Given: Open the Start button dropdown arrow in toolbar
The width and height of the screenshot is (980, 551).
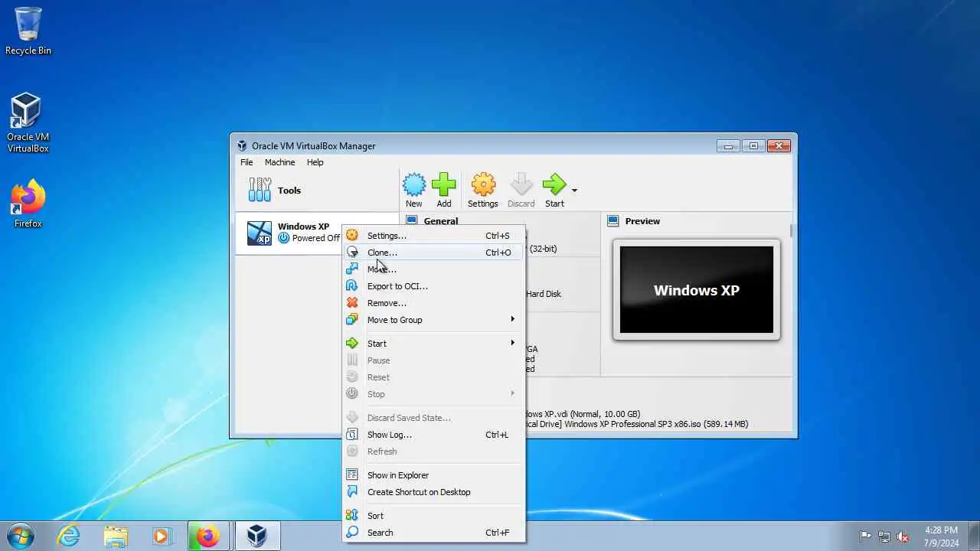Looking at the screenshot, I should click(574, 191).
